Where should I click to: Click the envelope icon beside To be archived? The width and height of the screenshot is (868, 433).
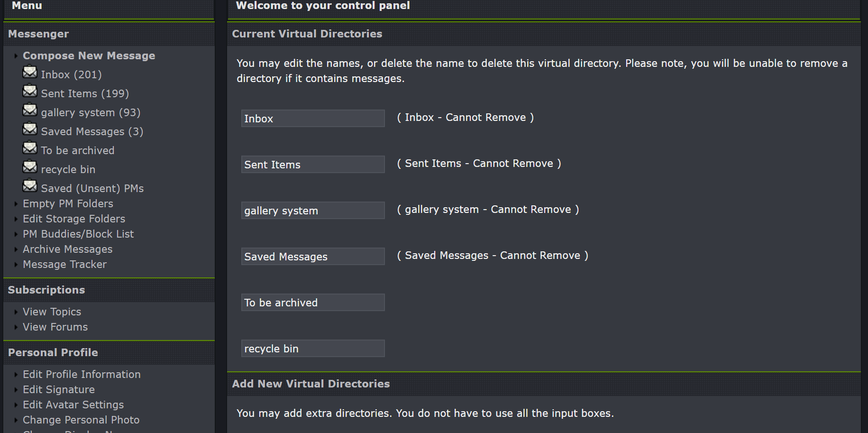click(x=30, y=148)
